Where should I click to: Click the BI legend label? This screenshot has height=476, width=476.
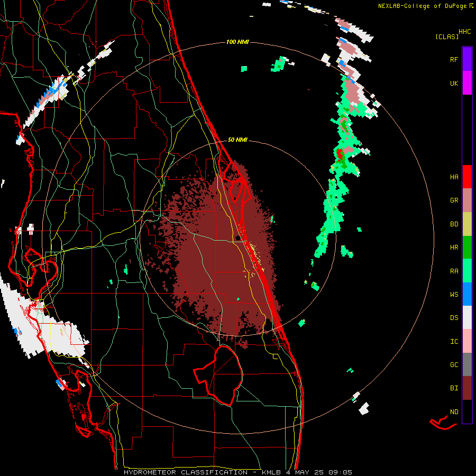point(454,388)
